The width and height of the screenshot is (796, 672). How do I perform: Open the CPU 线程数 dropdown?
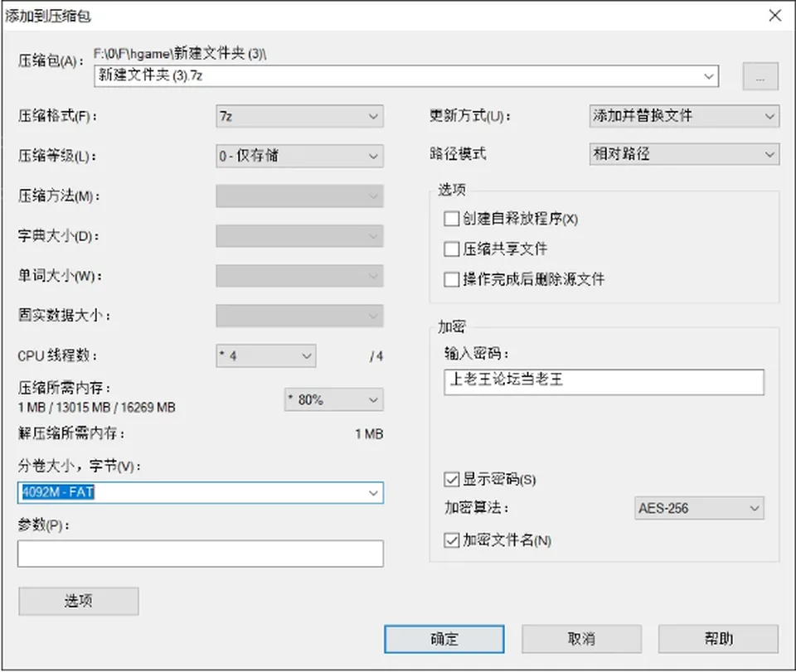[x=266, y=356]
